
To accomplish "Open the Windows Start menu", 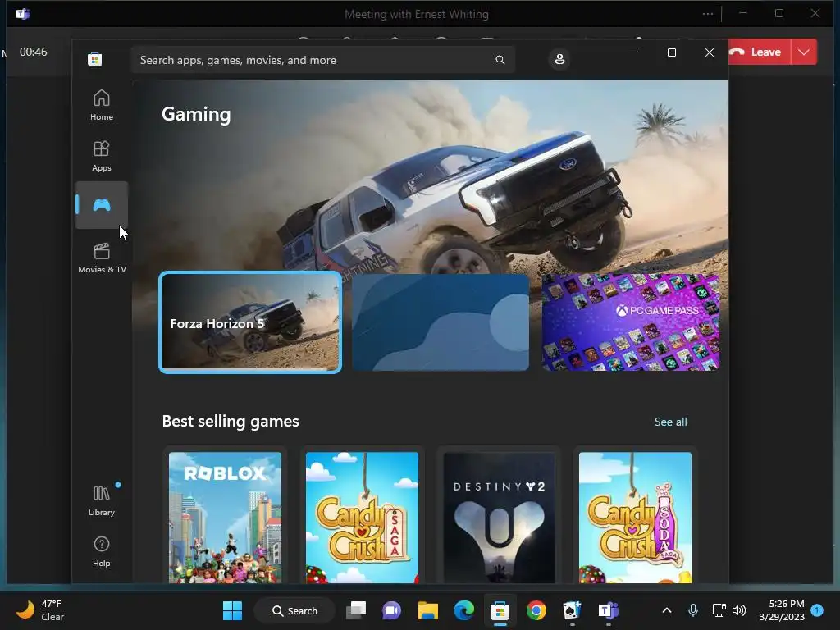I will pyautogui.click(x=232, y=610).
